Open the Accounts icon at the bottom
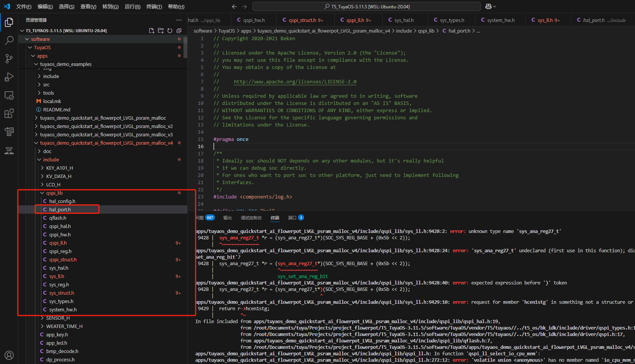The width and height of the screenshot is (635, 364). 9,355
